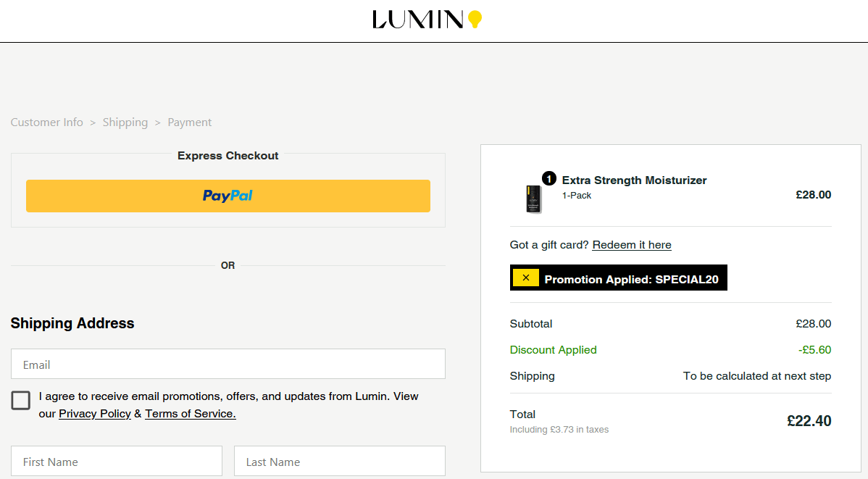The image size is (868, 479).
Task: Open the Privacy Policy link
Action: (x=95, y=414)
